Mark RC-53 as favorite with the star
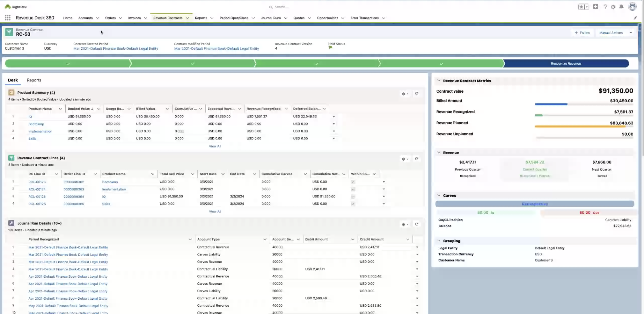The image size is (644, 314). coord(581,6)
